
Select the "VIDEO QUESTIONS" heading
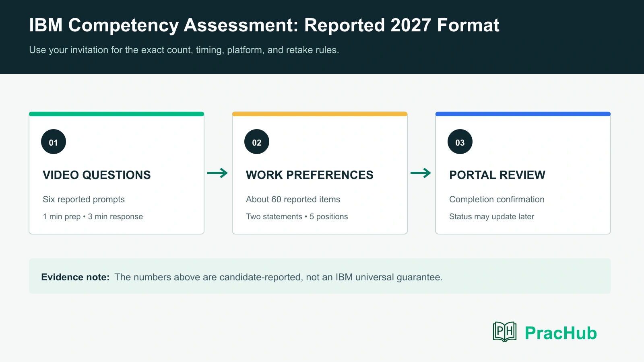[97, 175]
